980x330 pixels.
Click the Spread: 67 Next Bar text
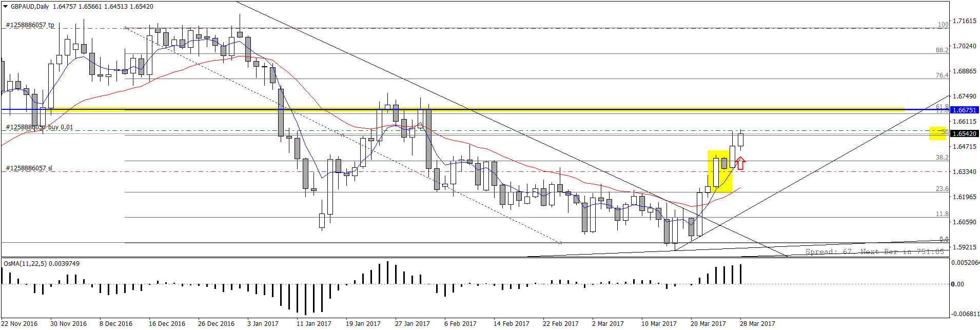[875, 251]
